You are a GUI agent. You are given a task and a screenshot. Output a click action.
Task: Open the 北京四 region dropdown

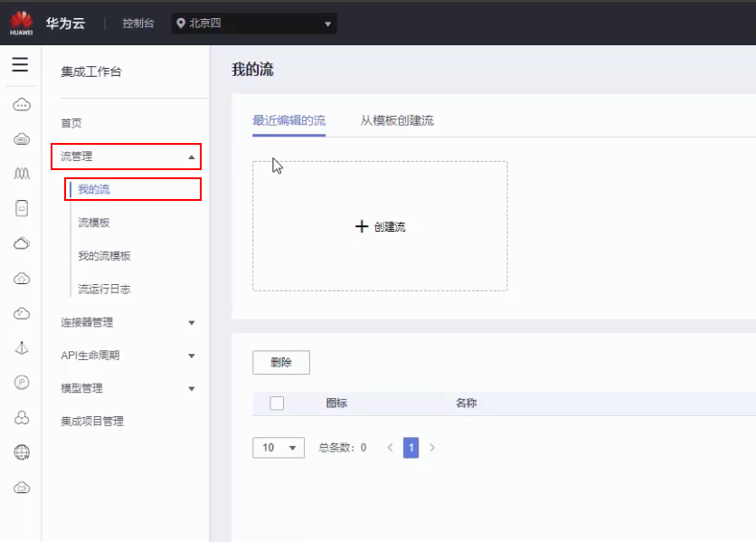point(254,24)
